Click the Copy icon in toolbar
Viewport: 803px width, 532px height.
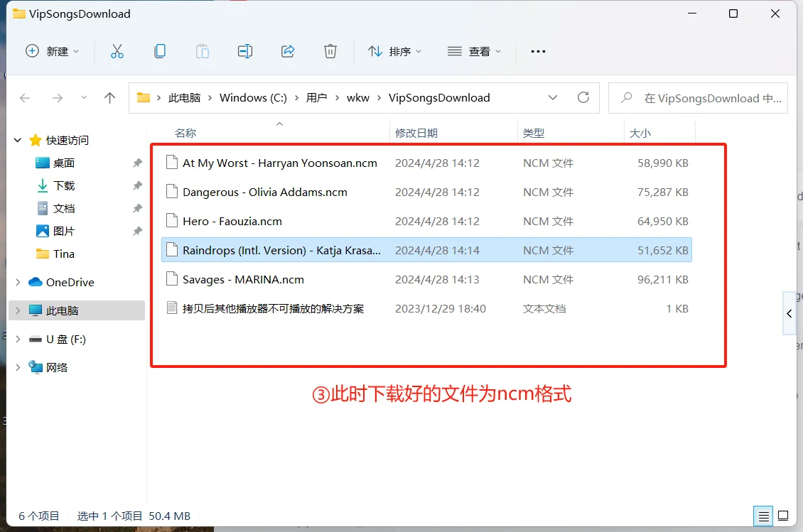(160, 51)
